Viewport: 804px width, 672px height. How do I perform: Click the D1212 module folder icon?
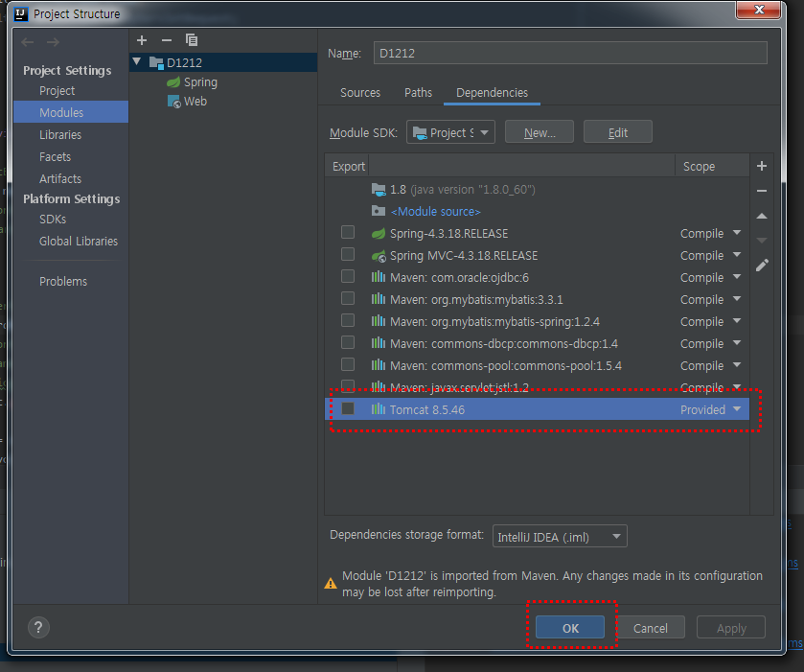click(x=156, y=62)
